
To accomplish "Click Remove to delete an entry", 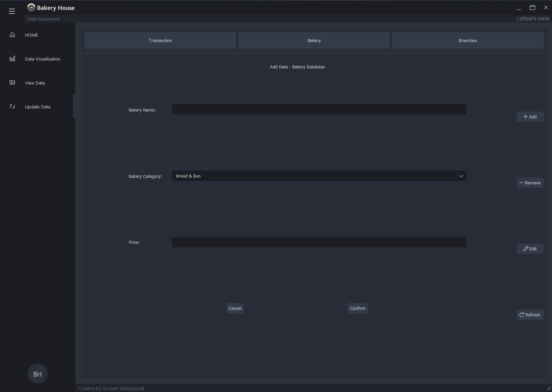I will pyautogui.click(x=530, y=182).
